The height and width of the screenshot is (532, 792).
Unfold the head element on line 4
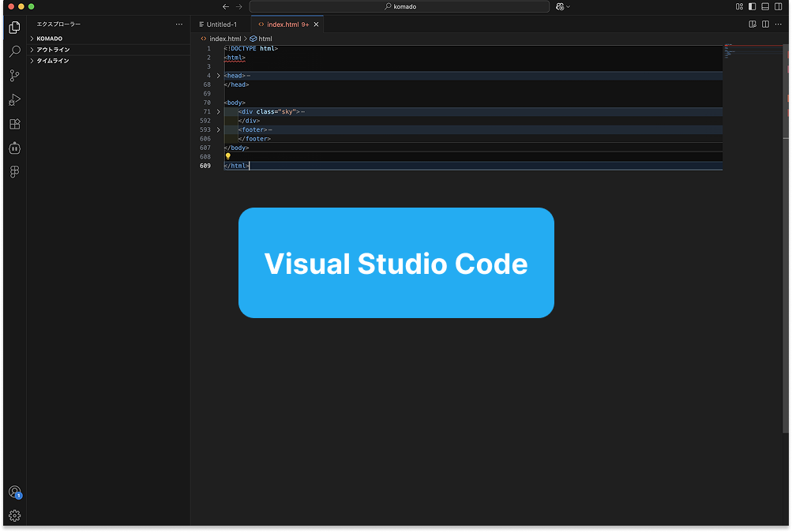point(218,76)
